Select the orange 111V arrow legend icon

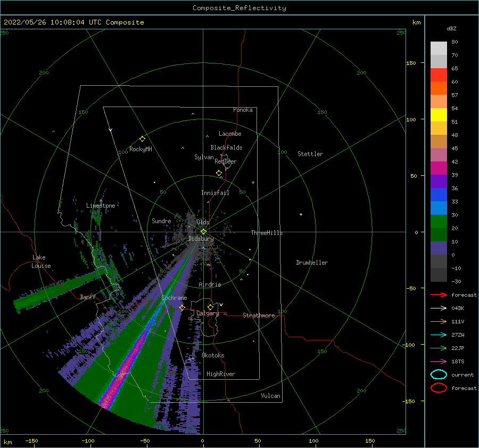(439, 321)
